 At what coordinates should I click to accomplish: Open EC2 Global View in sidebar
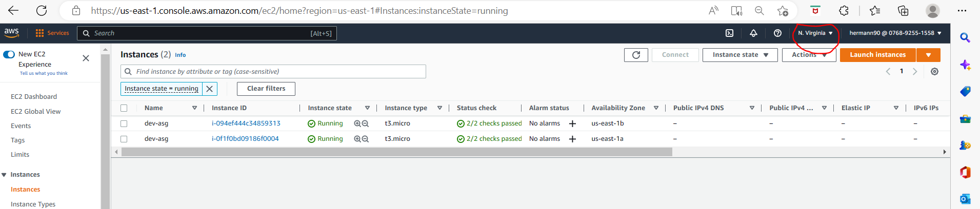coord(35,111)
